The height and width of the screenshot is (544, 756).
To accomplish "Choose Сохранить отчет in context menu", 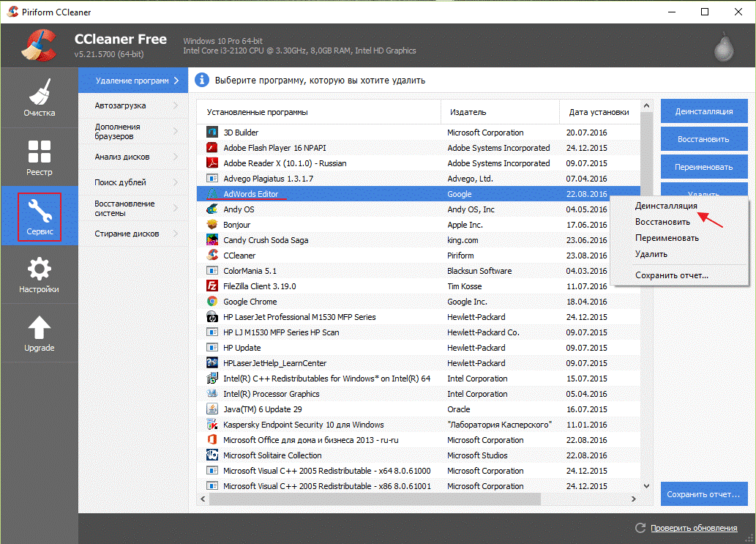I will tap(671, 275).
